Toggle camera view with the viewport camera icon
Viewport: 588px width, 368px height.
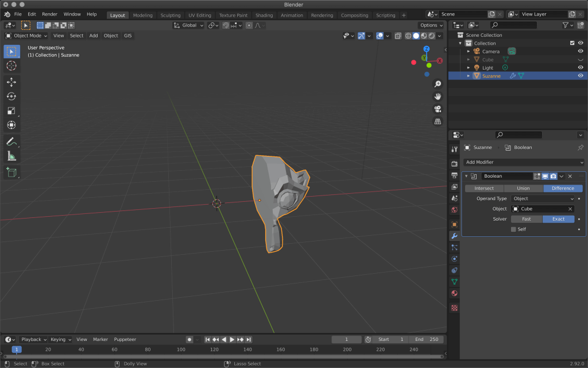438,109
